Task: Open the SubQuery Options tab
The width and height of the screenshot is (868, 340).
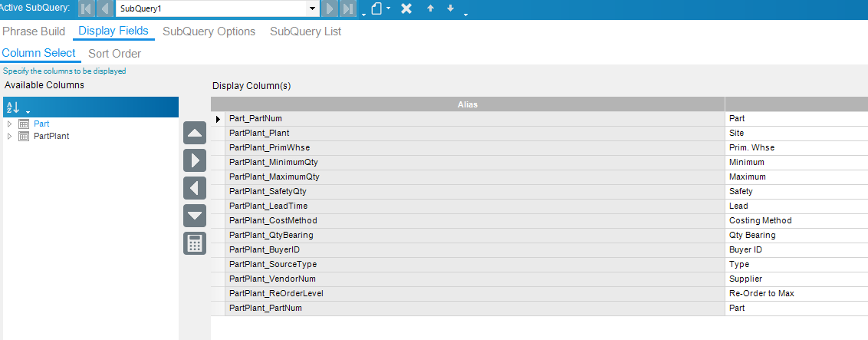Action: [209, 31]
